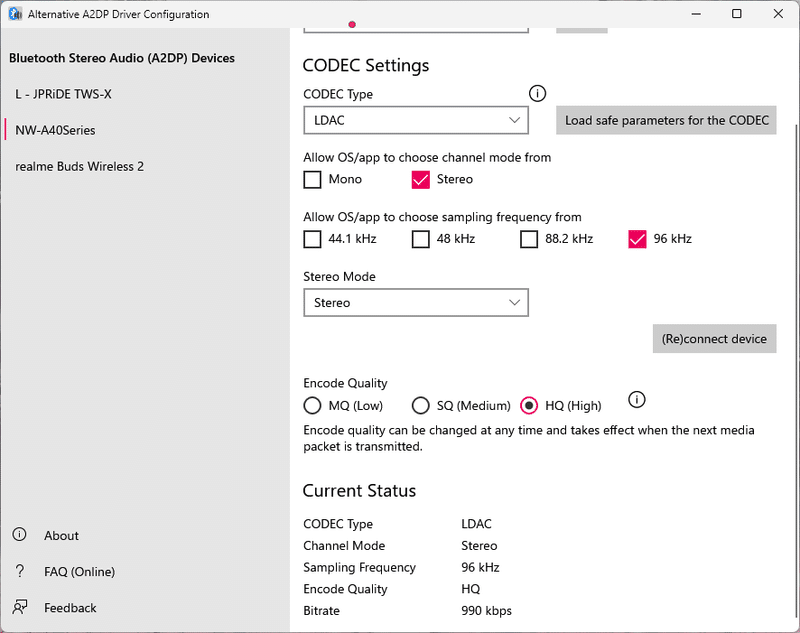Enable the 44.1 kHz sampling frequency
Screen dimensions: 800x633
pyautogui.click(x=311, y=239)
